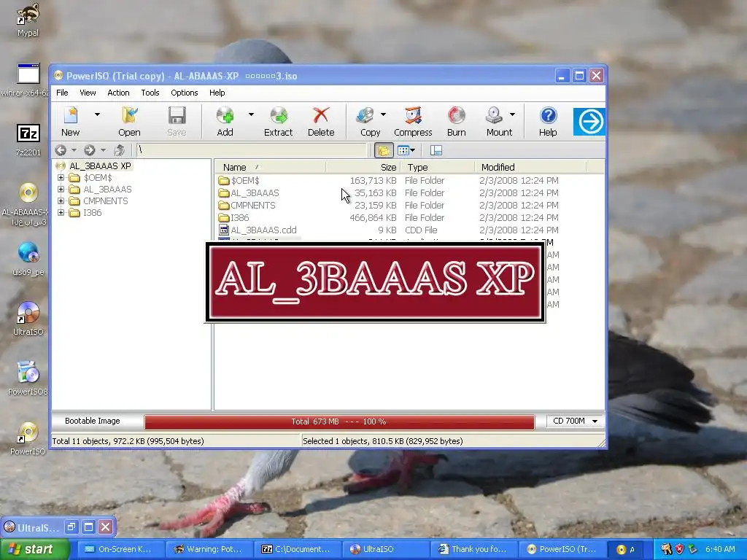Open UltraISO desktop shortcut
Image resolution: width=747 pixels, height=560 pixels.
tap(28, 319)
